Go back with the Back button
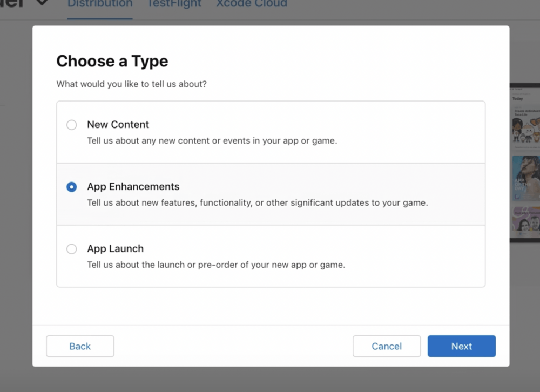Image resolution: width=540 pixels, height=392 pixels. click(x=80, y=346)
